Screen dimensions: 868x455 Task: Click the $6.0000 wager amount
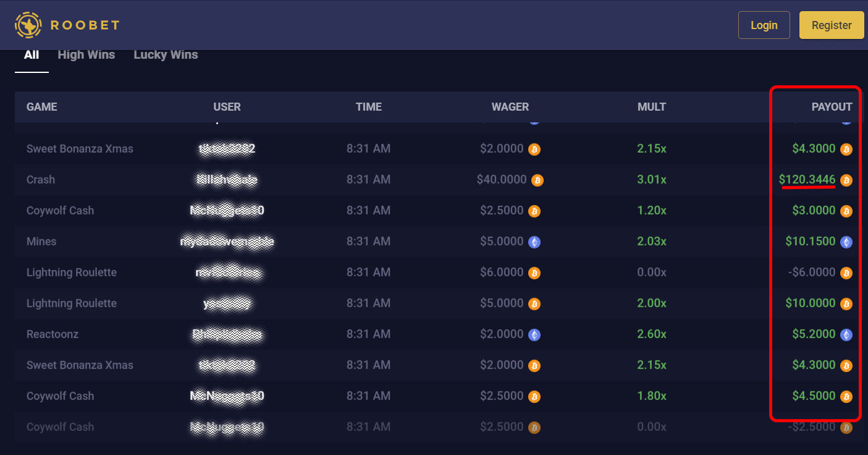click(502, 273)
